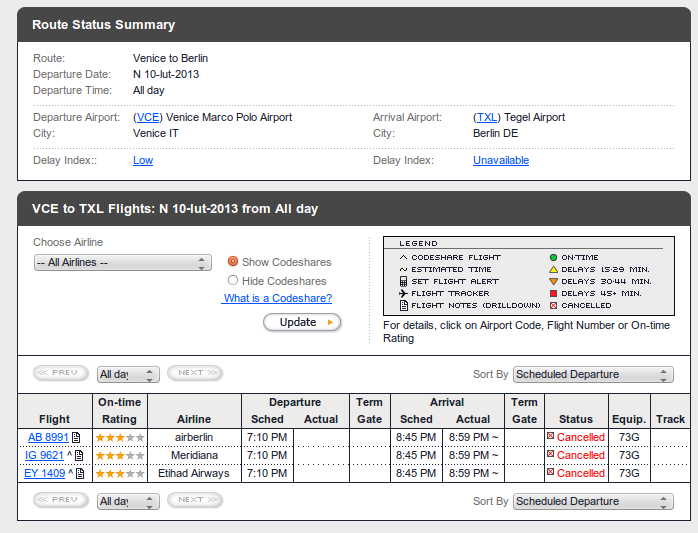Click Etihad Airways airline name cell
The image size is (698, 533).
coord(194,473)
